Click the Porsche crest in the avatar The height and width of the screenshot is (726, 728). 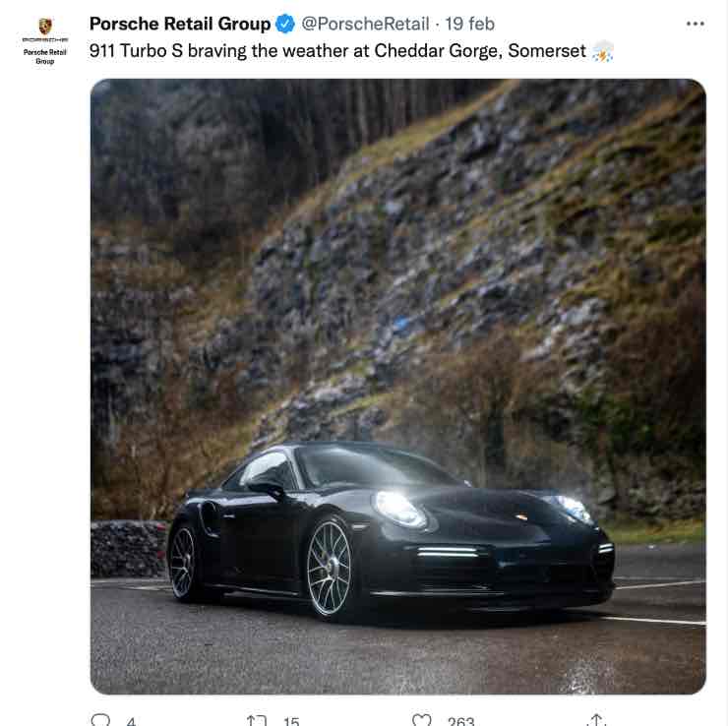(45, 26)
